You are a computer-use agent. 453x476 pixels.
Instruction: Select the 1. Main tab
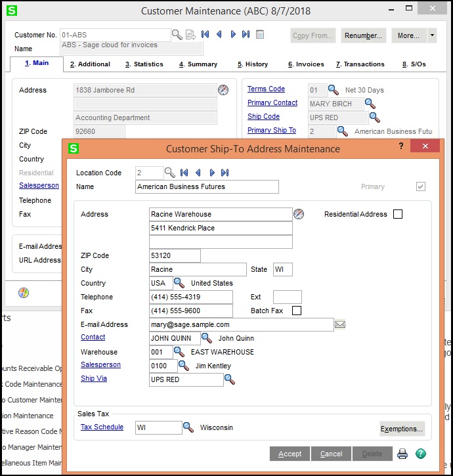(x=37, y=63)
